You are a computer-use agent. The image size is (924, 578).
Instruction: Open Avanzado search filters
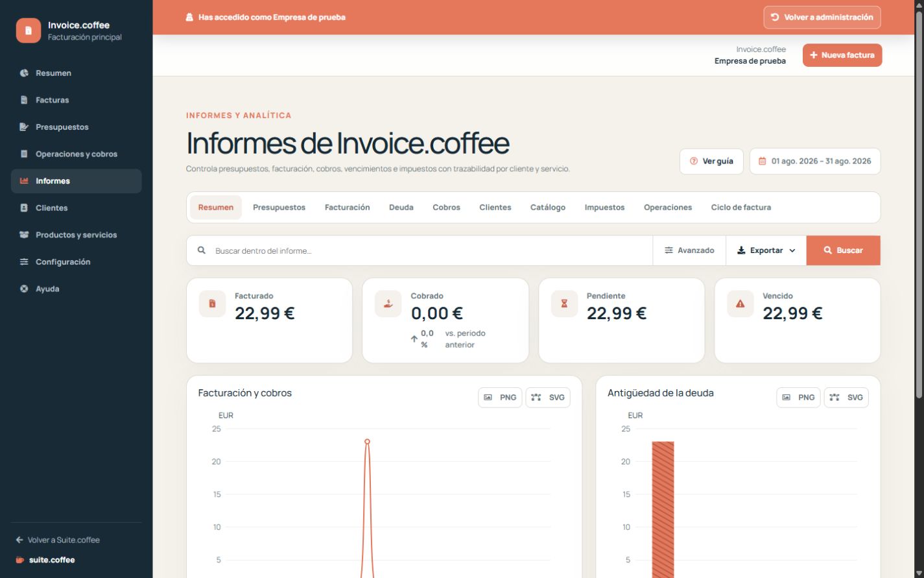pyautogui.click(x=689, y=250)
